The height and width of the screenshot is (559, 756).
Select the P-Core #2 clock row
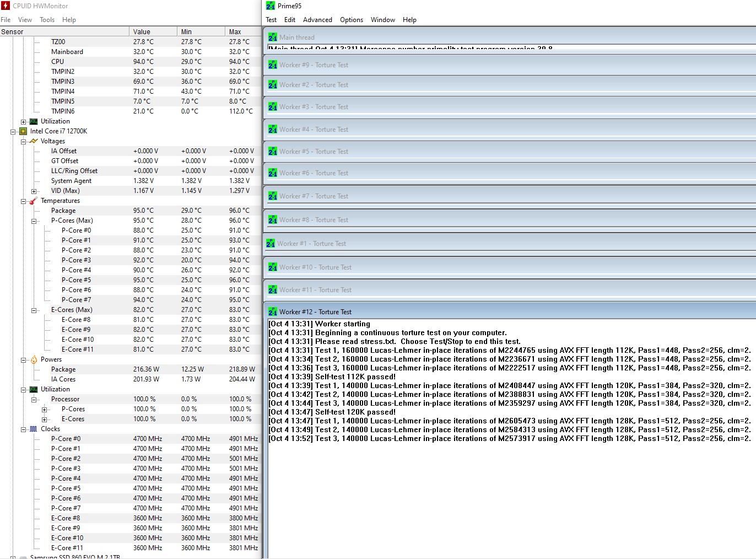tap(131, 459)
